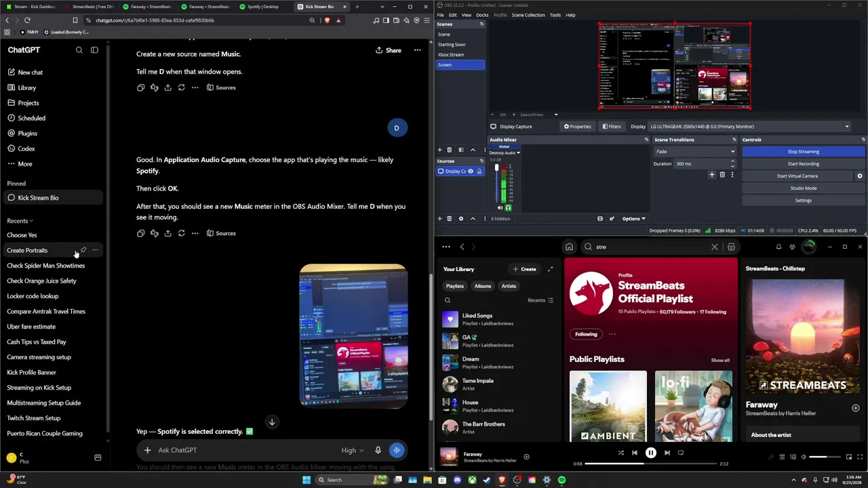Viewport: 868px width, 488px height.
Task: Open the OBS Audio Mixer Options dropdown
Action: coord(634,219)
